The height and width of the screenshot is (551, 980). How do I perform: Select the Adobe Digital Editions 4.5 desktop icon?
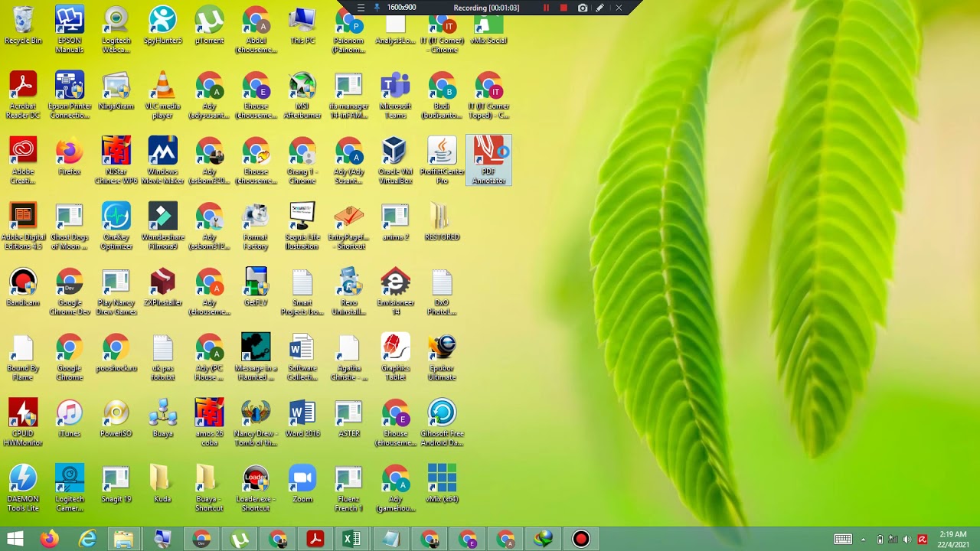pos(23,227)
